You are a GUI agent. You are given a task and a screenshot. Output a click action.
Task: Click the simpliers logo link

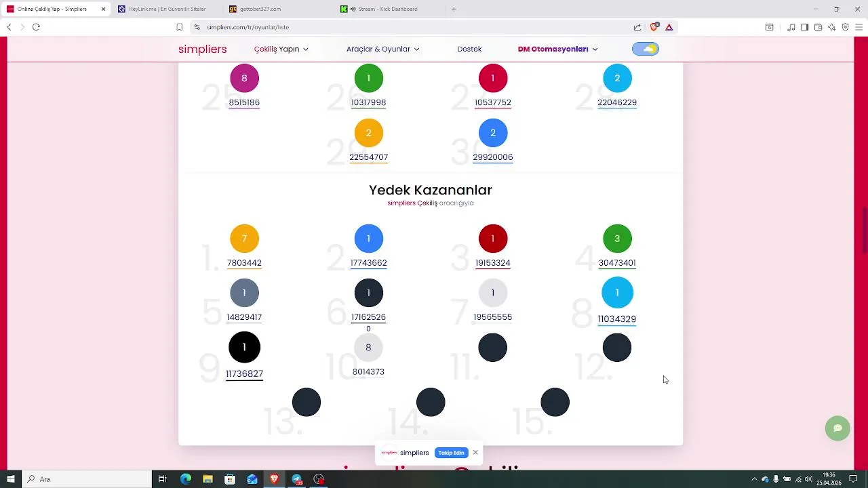(x=202, y=49)
